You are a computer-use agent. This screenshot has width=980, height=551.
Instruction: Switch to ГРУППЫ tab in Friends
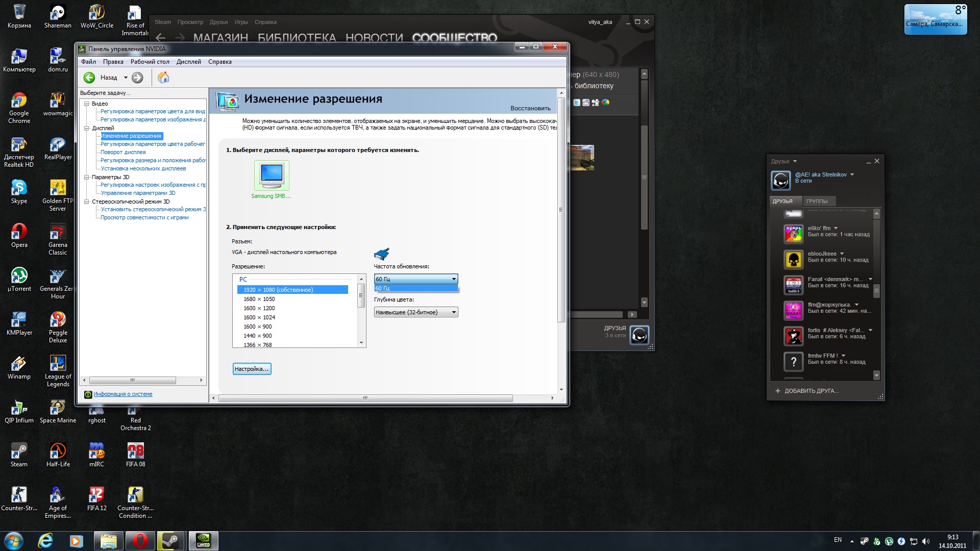[x=817, y=201]
